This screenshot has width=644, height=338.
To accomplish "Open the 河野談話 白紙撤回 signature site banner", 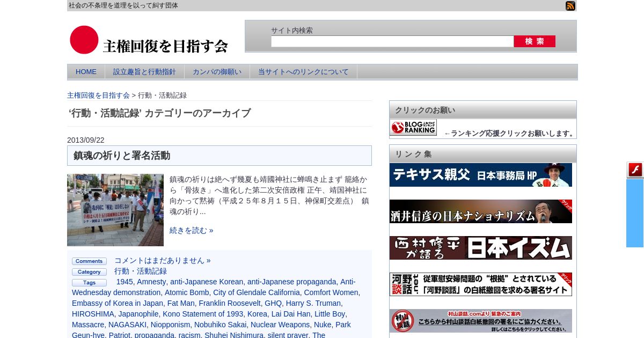I will 481,284.
